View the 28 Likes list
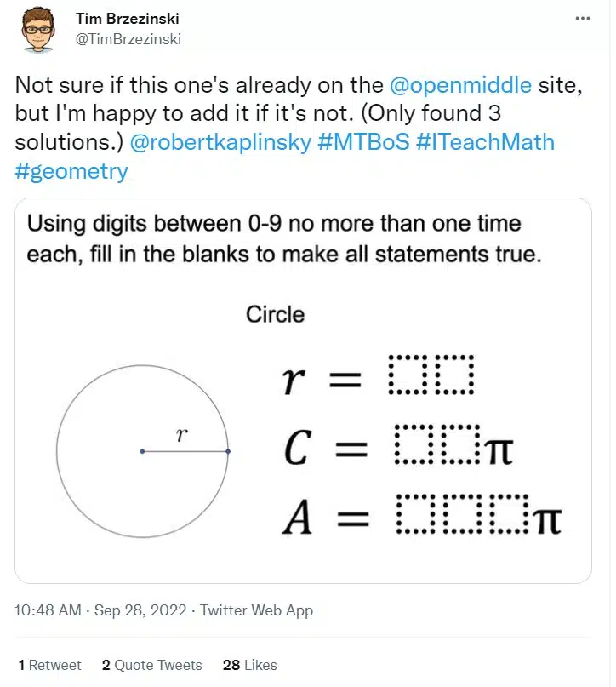This screenshot has width=616, height=687. (x=250, y=665)
